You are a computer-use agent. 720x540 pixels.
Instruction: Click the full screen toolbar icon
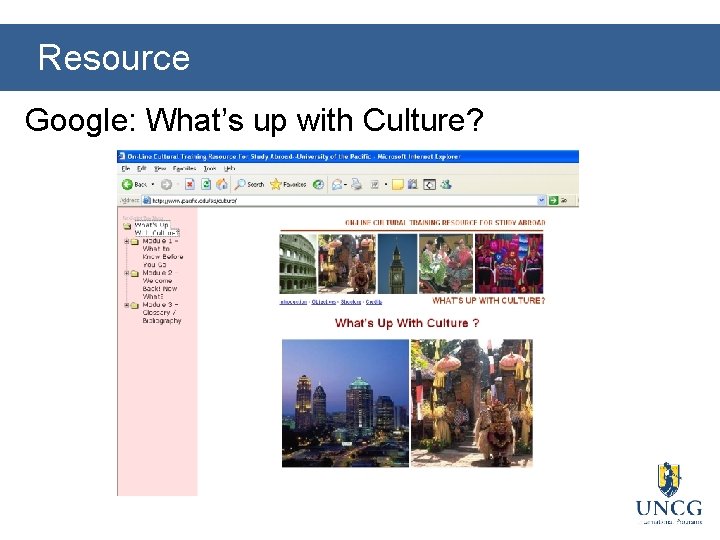[429, 185]
